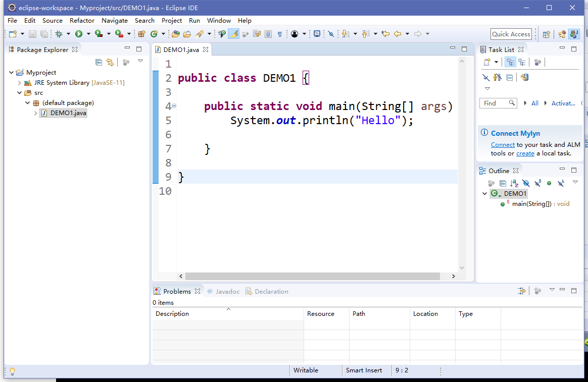This screenshot has width=588, height=382.
Task: Switch to the Java perspective icon
Action: point(574,34)
